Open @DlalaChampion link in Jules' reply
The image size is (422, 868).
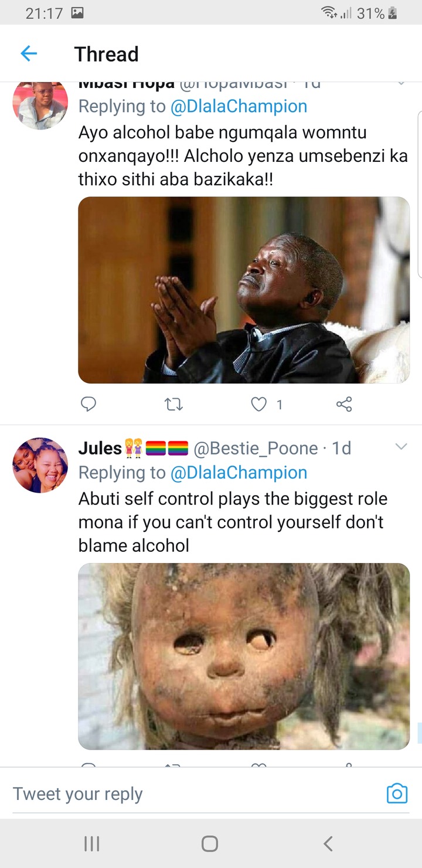coord(239,473)
